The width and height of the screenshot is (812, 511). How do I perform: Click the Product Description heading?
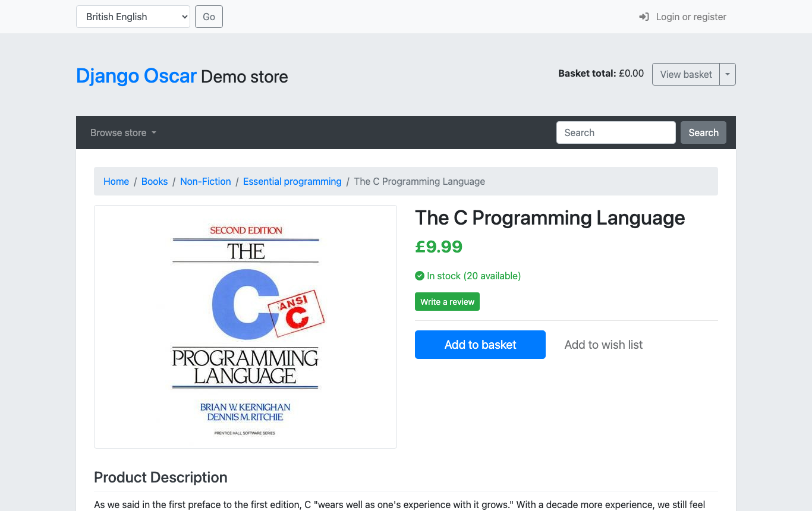[160, 478]
